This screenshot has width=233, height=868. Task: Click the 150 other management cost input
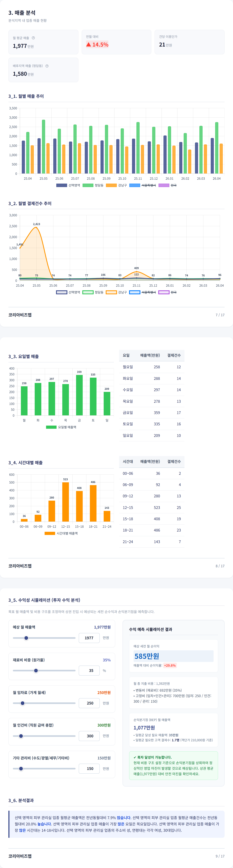coord(89,769)
